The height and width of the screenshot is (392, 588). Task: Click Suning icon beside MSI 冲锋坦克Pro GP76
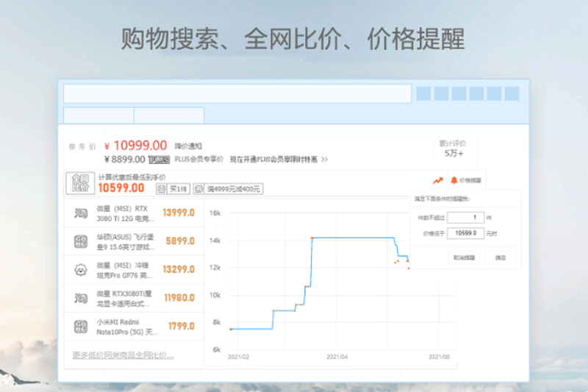click(81, 269)
